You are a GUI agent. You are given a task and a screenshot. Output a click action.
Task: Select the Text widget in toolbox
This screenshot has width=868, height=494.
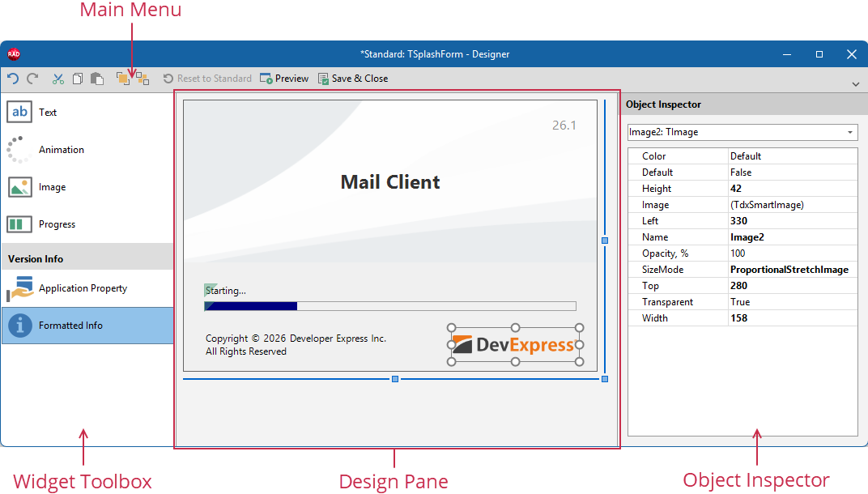(x=87, y=112)
